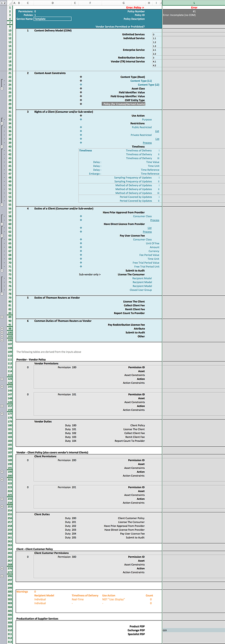Open the List link under Have Direct Licence
Image resolution: width=225 pixels, height=644 pixels.
150,228
